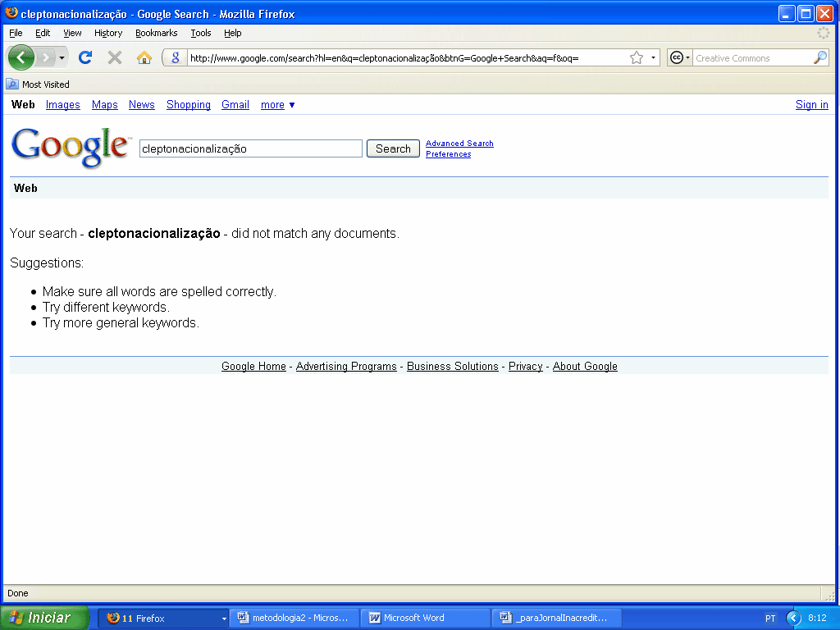Click the Google site identity icon in address bar
Image resolution: width=840 pixels, height=630 pixels.
[x=176, y=57]
